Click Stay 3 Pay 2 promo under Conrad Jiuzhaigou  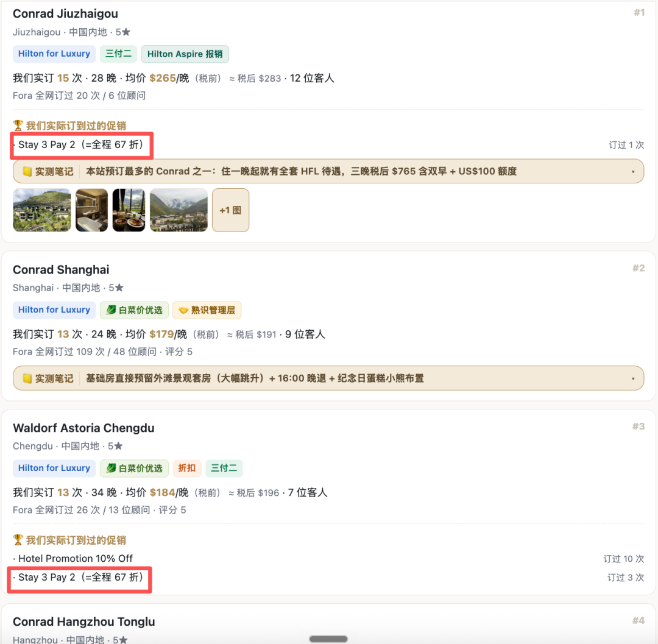(x=80, y=145)
